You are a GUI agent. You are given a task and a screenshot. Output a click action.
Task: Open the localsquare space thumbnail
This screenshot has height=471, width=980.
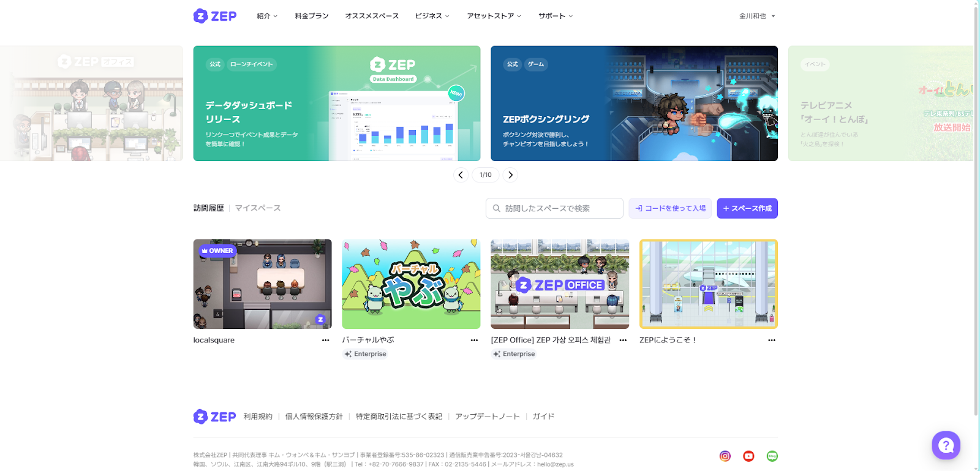(x=262, y=284)
